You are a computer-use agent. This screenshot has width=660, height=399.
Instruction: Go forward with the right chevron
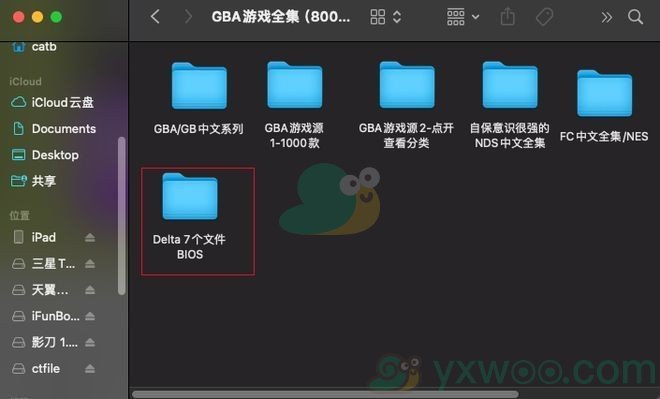click(x=188, y=17)
